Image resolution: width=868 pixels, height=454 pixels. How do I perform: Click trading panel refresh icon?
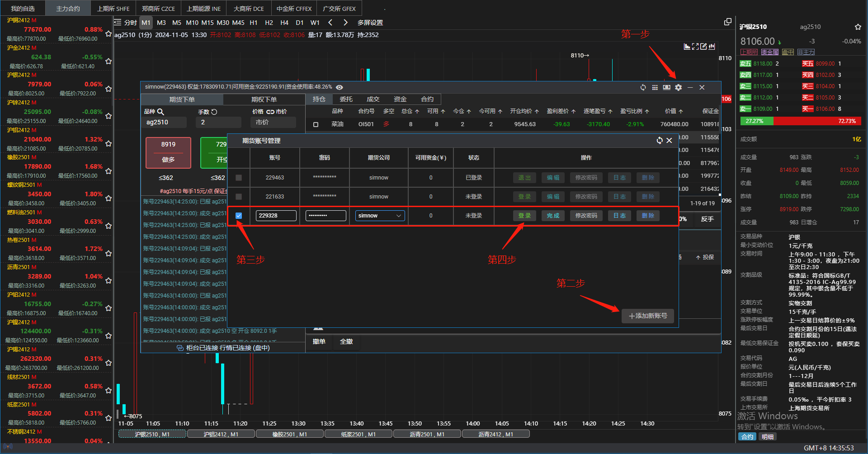coord(643,87)
